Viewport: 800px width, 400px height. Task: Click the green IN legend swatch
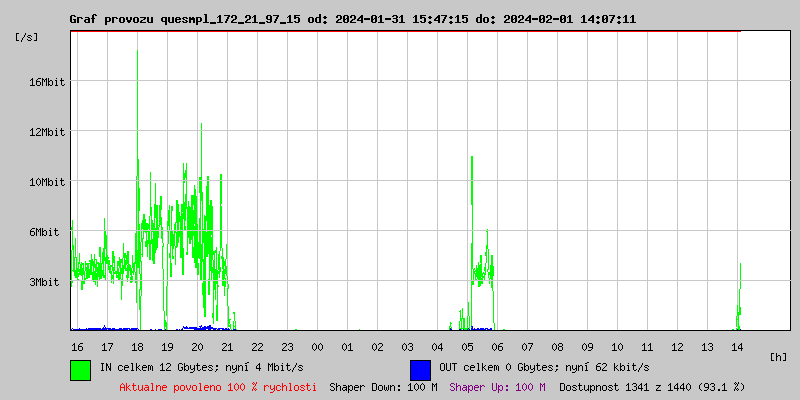click(x=80, y=369)
